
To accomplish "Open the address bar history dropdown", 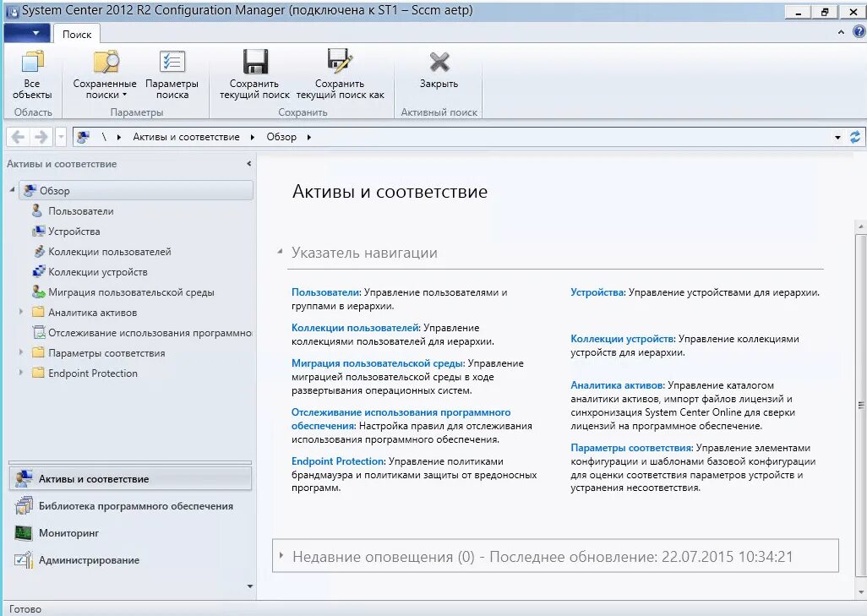I will tap(837, 137).
